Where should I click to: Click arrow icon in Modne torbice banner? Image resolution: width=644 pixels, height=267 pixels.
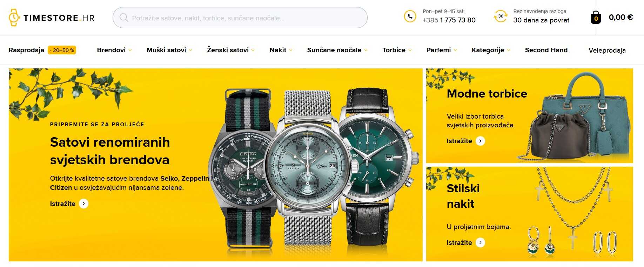coord(480,141)
